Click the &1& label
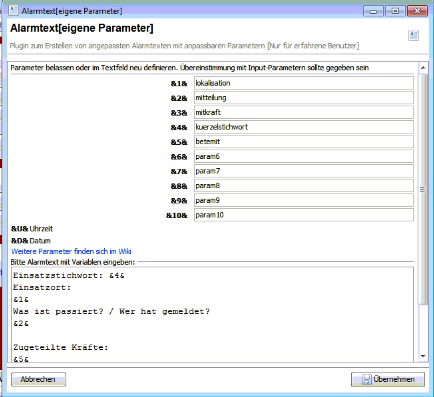The width and height of the screenshot is (434, 397). [179, 83]
